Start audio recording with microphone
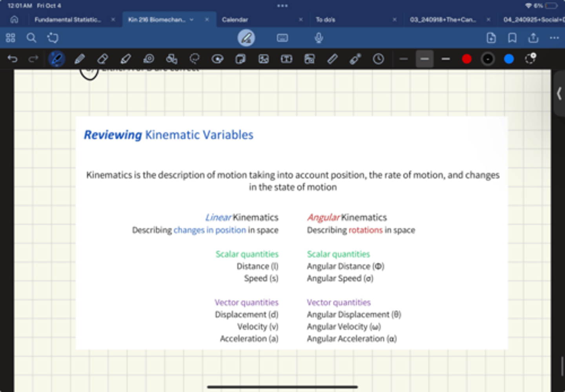The height and width of the screenshot is (392, 565). click(x=319, y=38)
